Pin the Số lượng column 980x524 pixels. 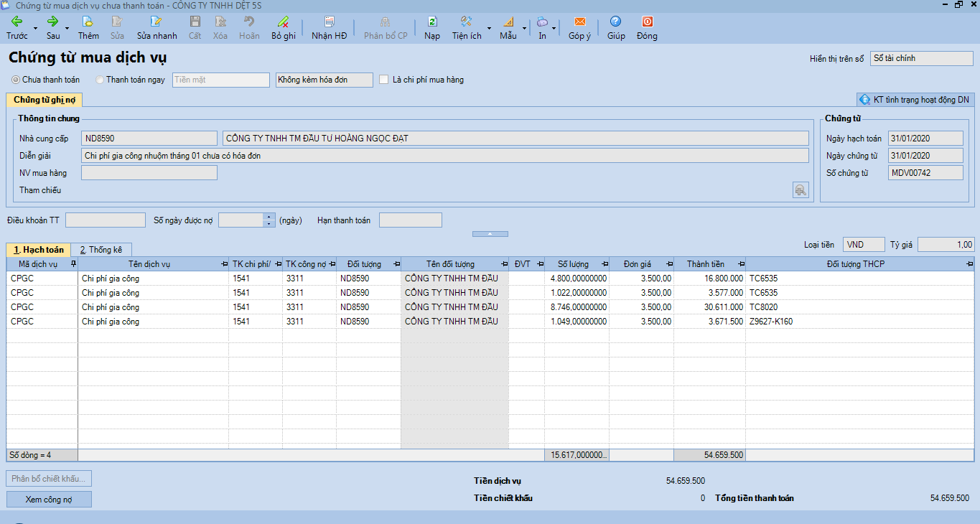pyautogui.click(x=604, y=264)
